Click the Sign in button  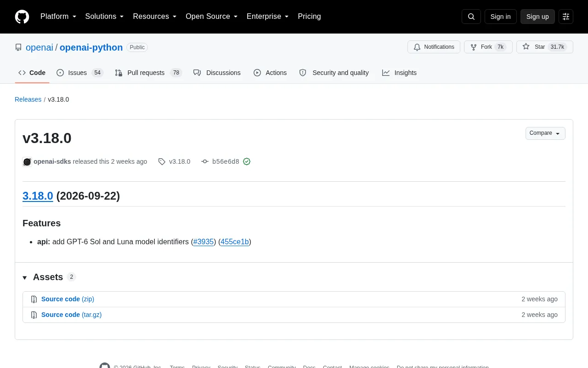(500, 17)
